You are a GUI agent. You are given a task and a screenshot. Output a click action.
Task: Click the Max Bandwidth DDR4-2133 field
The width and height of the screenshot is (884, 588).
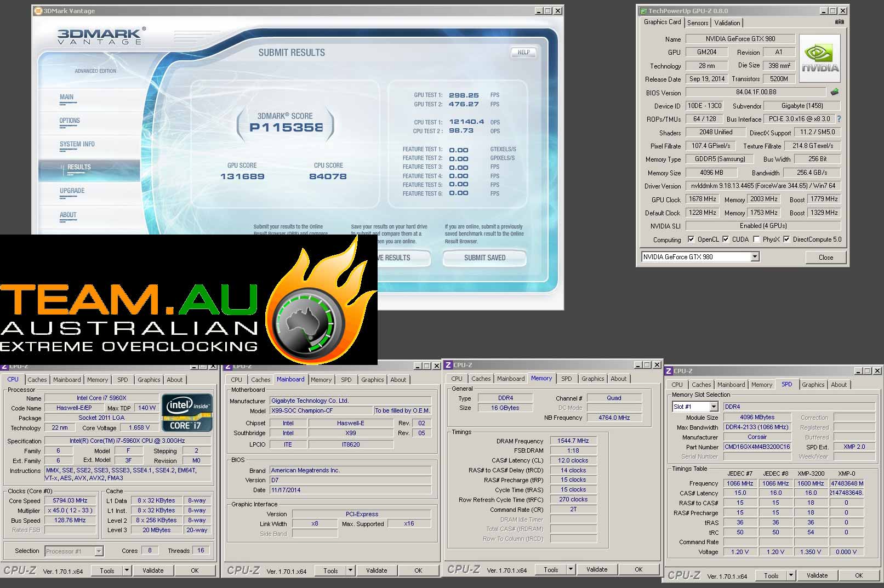point(757,427)
